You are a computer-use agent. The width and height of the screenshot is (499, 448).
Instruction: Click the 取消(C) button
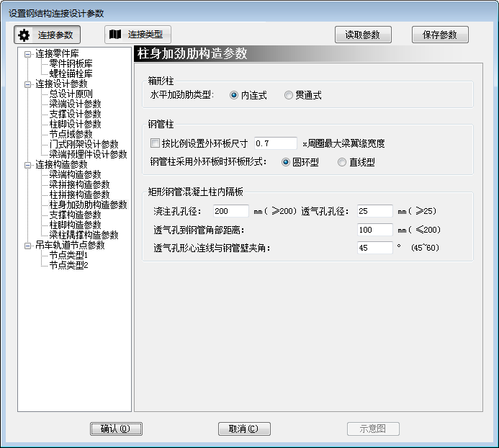[244, 429]
